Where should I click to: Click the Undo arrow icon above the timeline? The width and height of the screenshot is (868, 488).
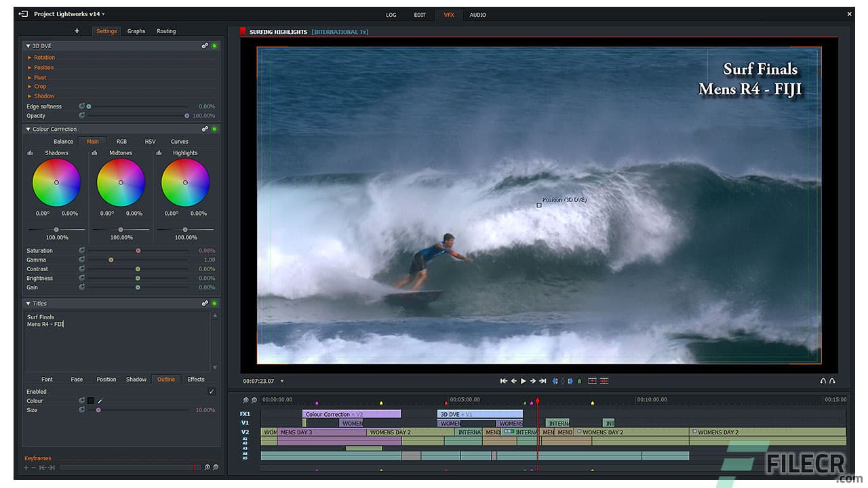tap(823, 381)
